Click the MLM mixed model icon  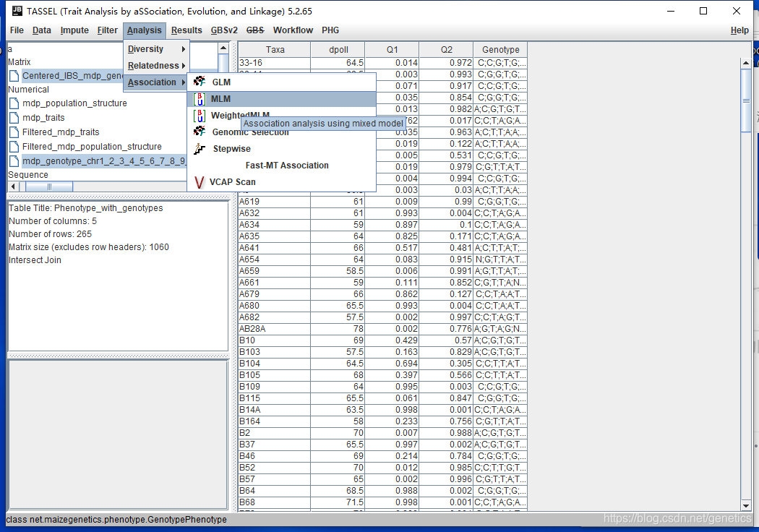tap(200, 99)
